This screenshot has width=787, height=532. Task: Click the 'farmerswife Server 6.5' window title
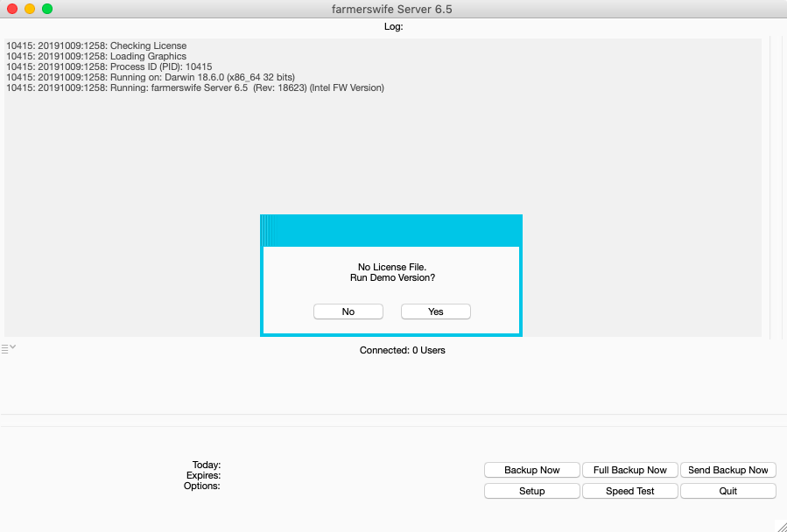coord(392,9)
